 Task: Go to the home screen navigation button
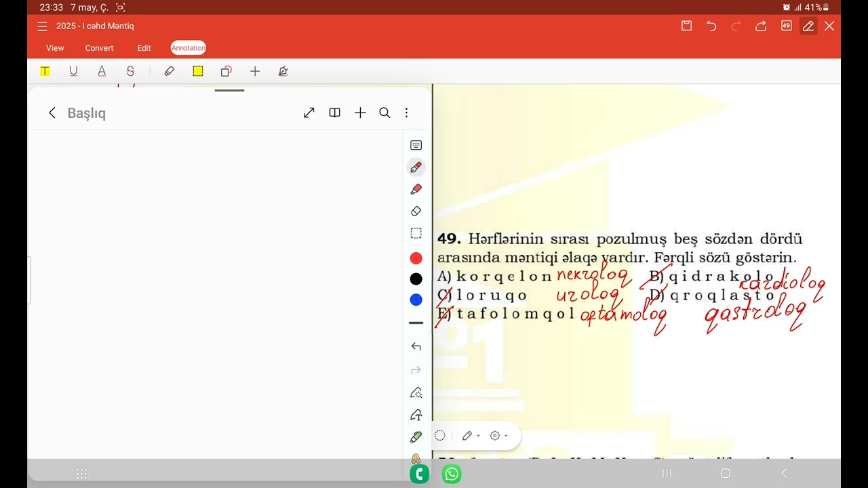coord(726,473)
